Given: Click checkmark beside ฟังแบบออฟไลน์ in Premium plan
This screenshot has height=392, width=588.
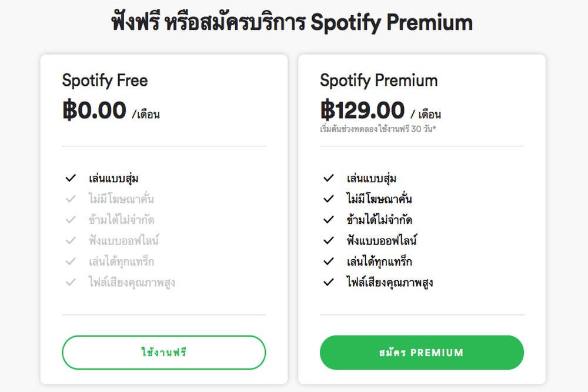Looking at the screenshot, I should (329, 240).
